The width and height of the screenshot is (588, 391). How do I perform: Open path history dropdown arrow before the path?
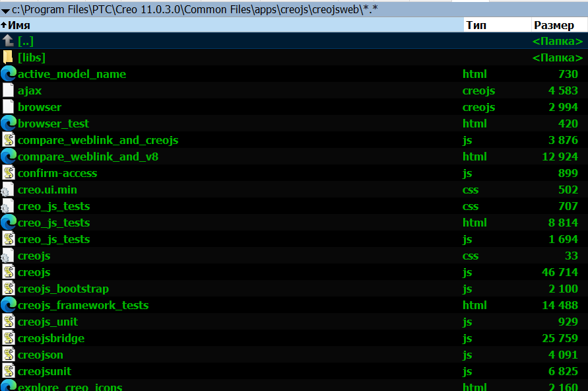5,10
